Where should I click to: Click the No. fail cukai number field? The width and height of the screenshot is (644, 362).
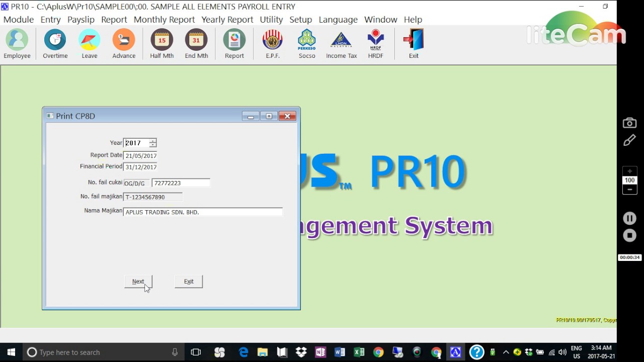pos(181,183)
